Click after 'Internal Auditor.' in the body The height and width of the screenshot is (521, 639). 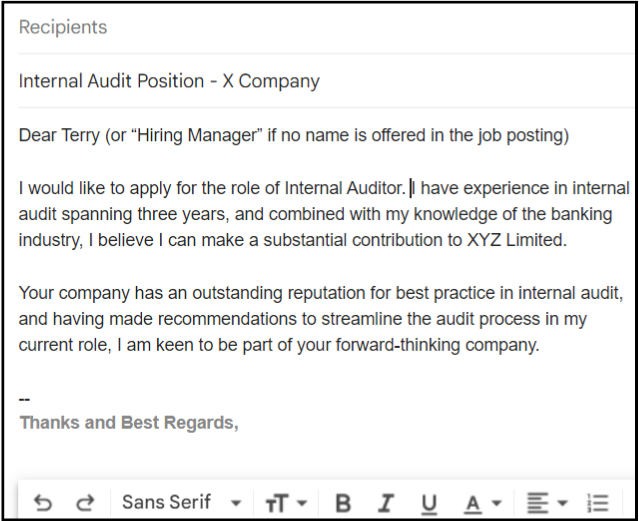[409, 187]
